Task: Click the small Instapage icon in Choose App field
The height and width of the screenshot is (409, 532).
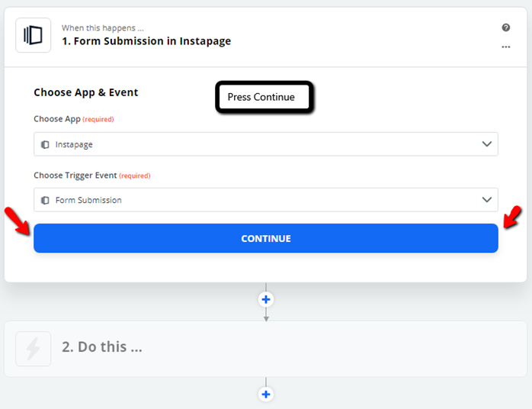Action: click(45, 145)
